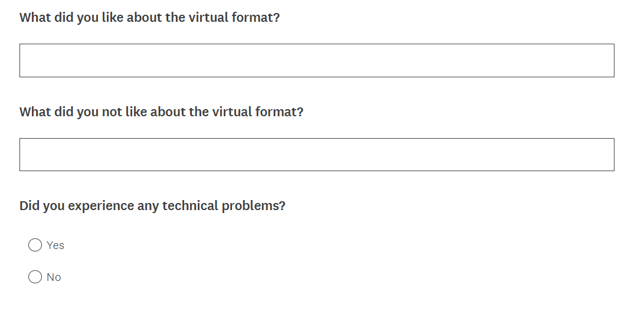Select the Yes radio button
Image resolution: width=644 pixels, height=311 pixels.
[35, 245]
